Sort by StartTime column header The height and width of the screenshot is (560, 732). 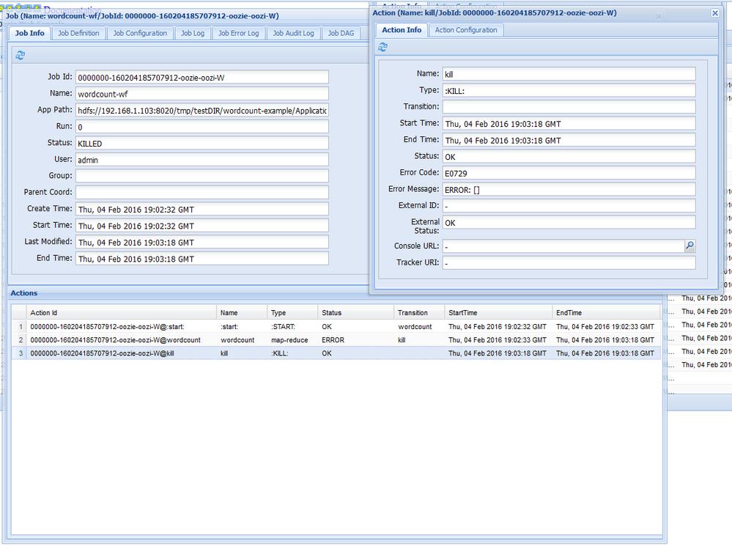(498, 313)
